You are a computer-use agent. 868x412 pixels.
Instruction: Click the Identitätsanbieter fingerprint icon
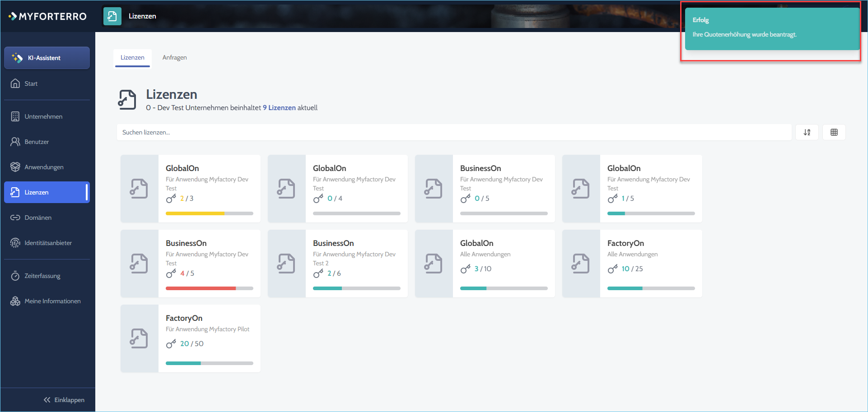pos(15,243)
